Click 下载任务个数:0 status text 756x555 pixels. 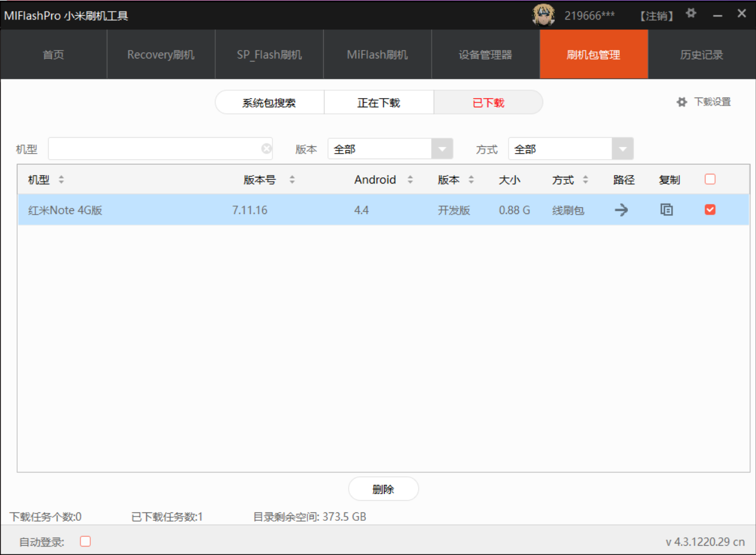coord(46,517)
